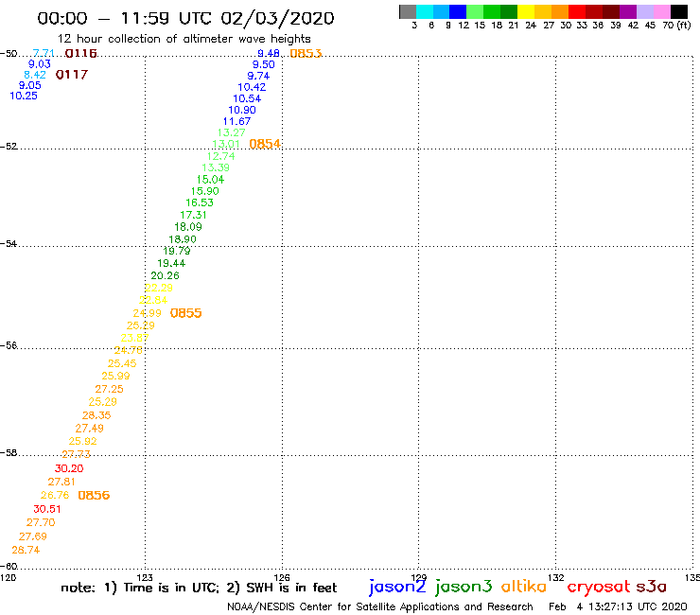Click the 9.74 wave height value
700x615 pixels.
(x=258, y=76)
